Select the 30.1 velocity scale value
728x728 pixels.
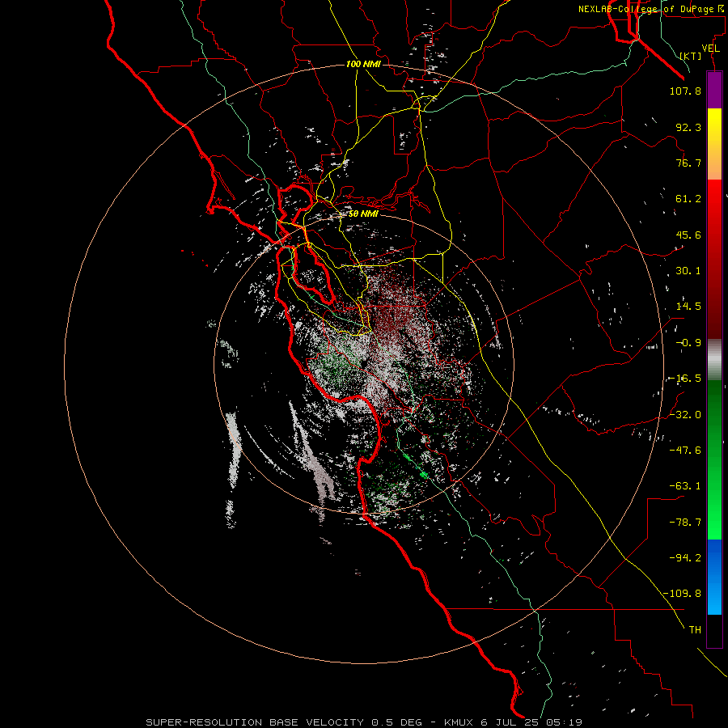(688, 271)
